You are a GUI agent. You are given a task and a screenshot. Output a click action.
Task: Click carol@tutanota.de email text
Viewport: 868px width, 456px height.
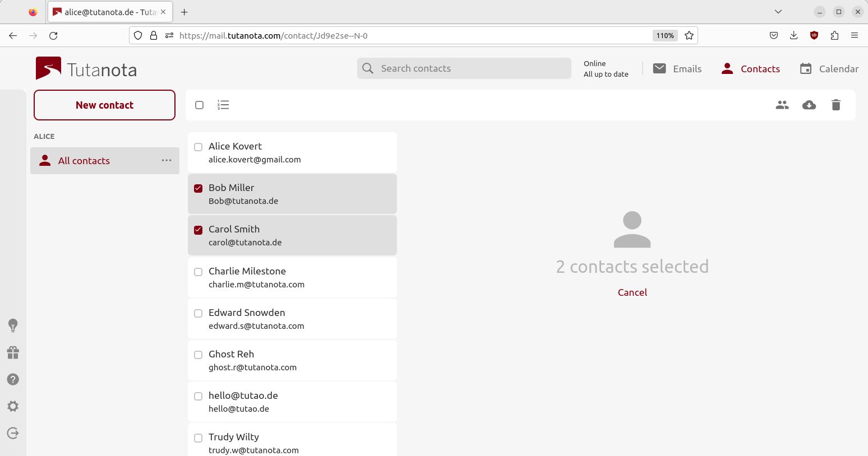(245, 243)
